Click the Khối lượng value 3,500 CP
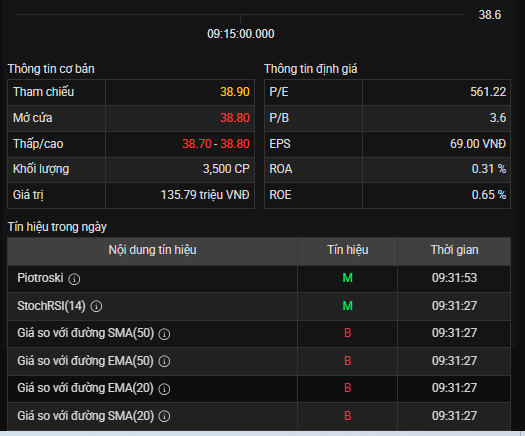The height and width of the screenshot is (436, 525). click(x=226, y=169)
